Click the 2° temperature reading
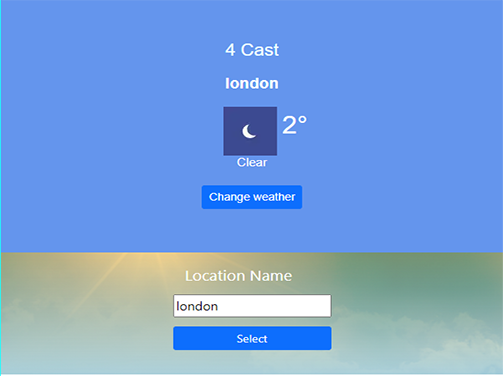 pyautogui.click(x=294, y=125)
